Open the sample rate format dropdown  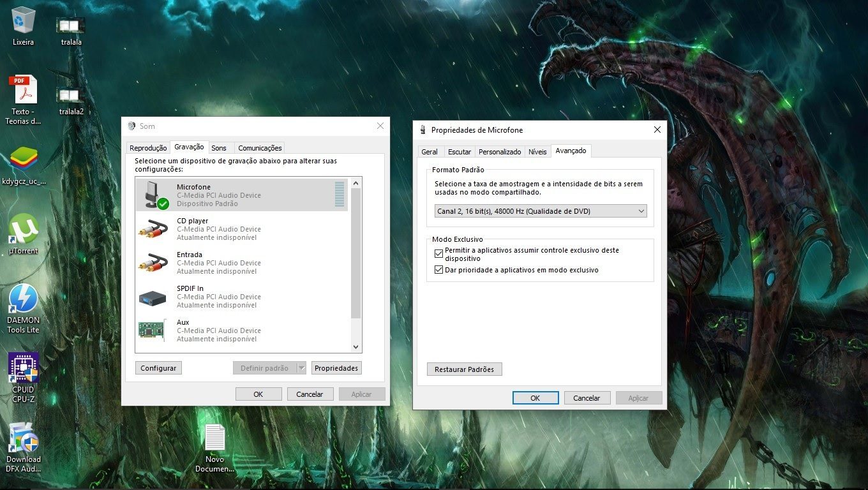540,211
